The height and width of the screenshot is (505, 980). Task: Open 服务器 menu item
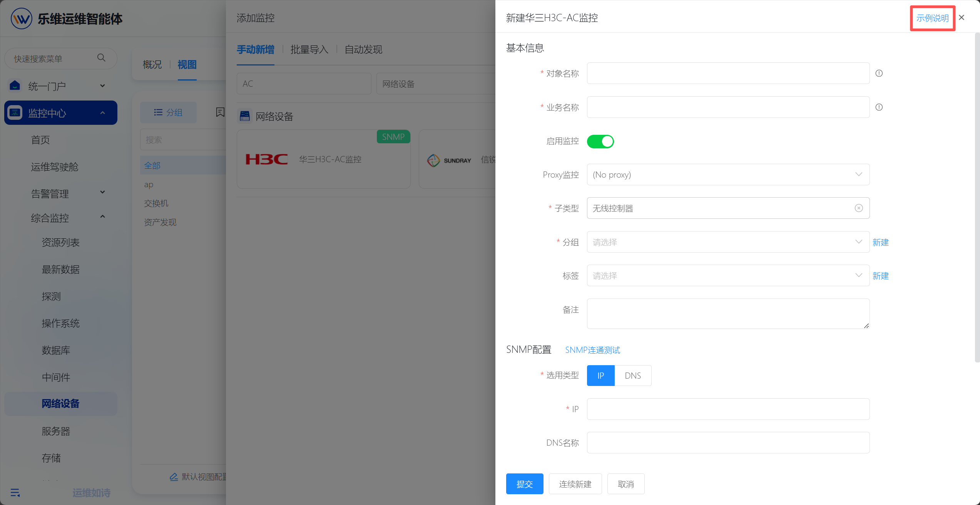(x=56, y=431)
